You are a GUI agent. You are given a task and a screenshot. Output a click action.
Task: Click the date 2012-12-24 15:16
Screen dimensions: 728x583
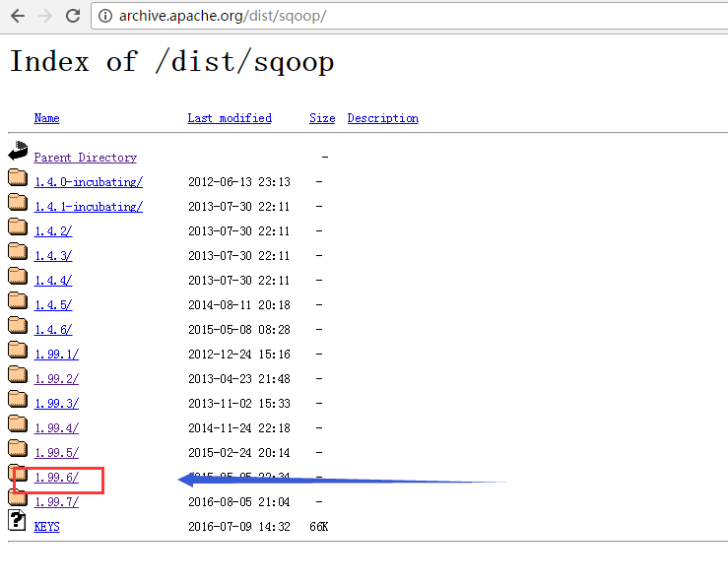click(239, 355)
